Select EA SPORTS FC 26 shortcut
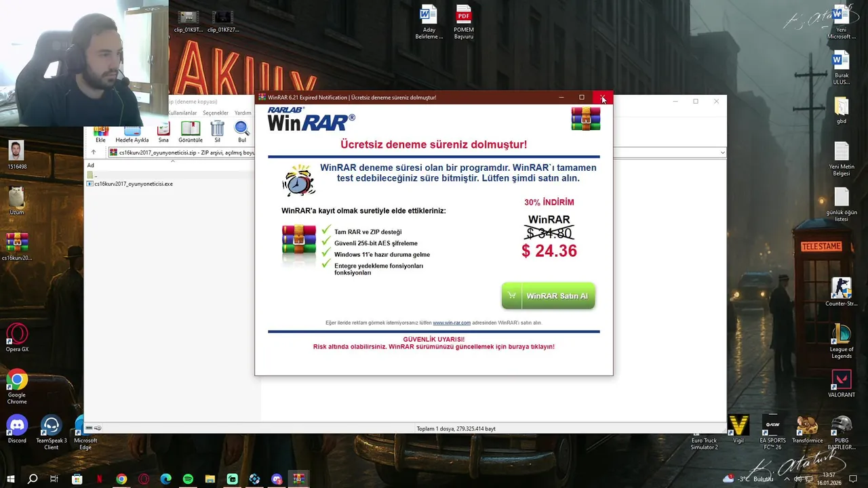This screenshot has width=868, height=488. 772,433
